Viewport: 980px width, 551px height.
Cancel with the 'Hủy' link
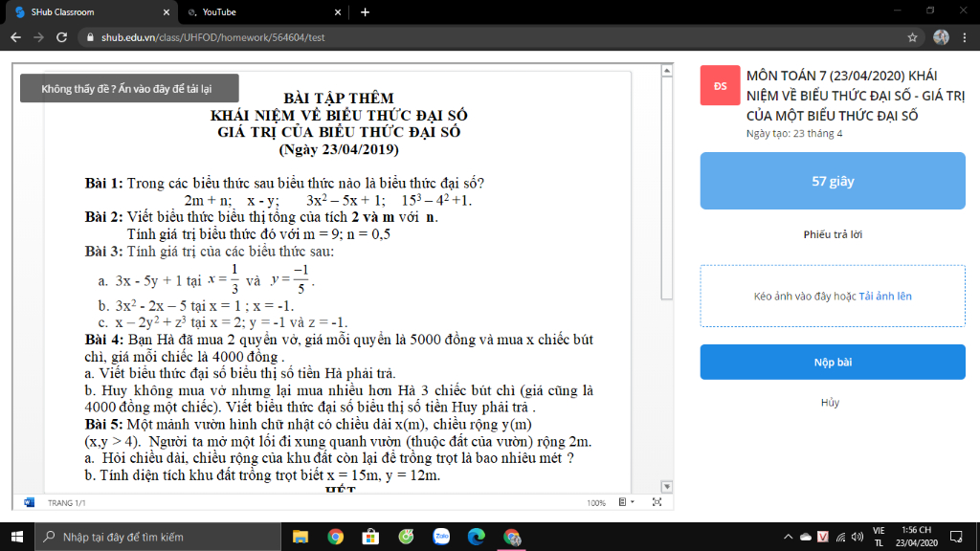(830, 403)
